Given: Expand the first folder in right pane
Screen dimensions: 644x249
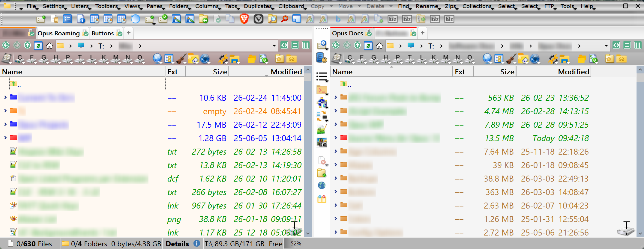Looking at the screenshot, I should [336, 97].
